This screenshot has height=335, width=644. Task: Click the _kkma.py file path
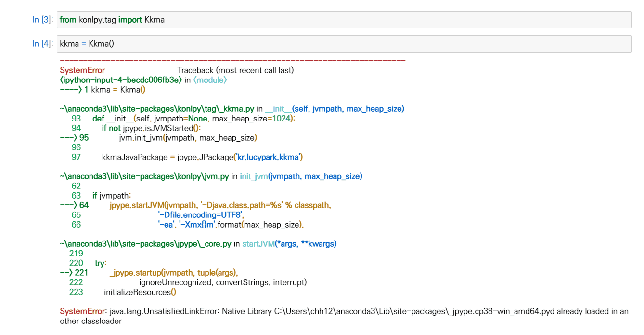pyautogui.click(x=157, y=109)
